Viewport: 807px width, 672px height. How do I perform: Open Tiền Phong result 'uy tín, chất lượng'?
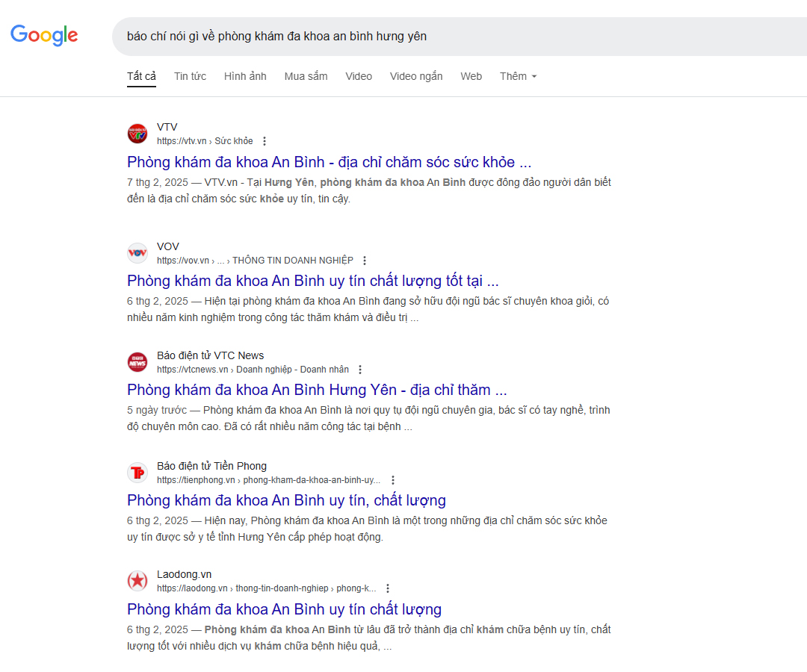point(287,500)
